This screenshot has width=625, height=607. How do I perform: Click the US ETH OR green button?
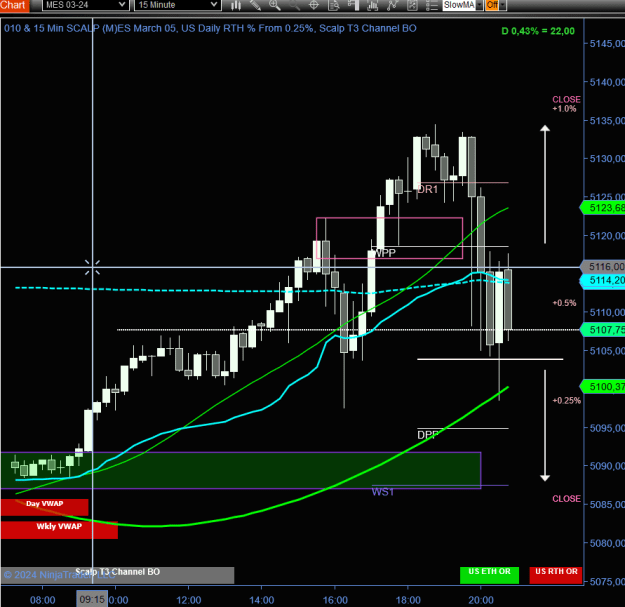[489, 575]
